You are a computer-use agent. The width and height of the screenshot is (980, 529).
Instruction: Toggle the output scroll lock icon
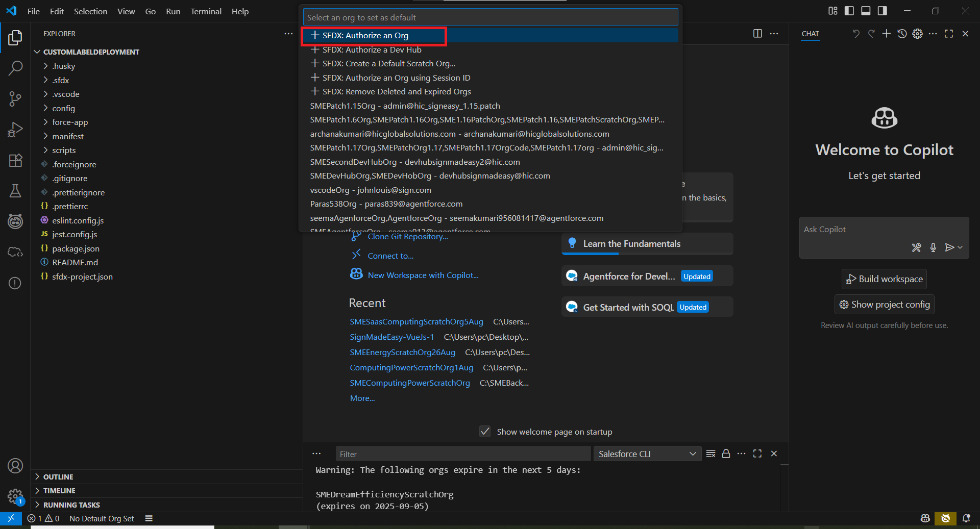pyautogui.click(x=726, y=454)
